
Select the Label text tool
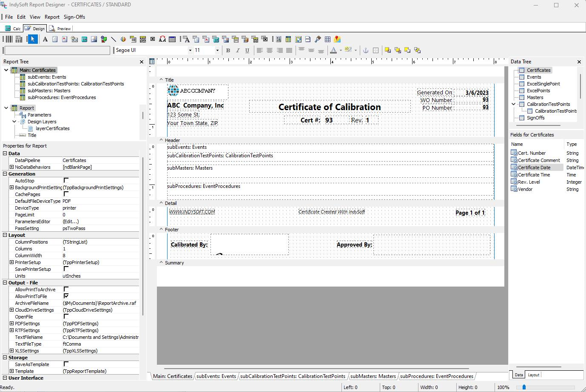point(45,39)
